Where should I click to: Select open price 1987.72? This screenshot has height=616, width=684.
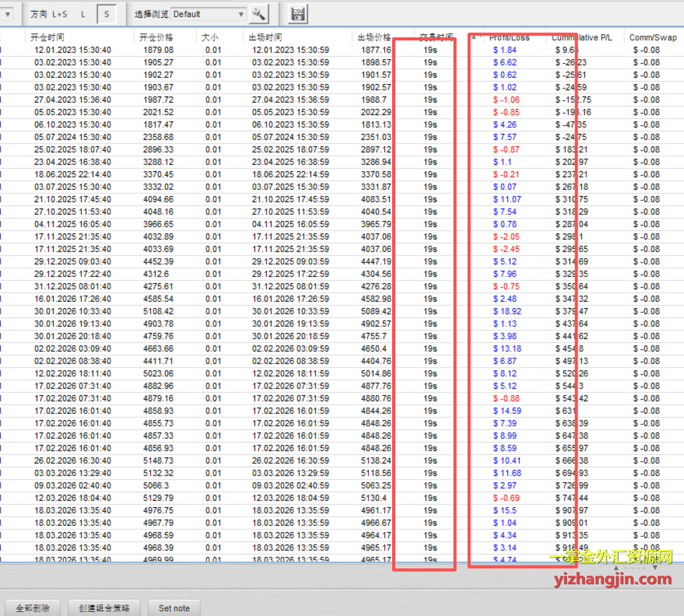tap(158, 100)
